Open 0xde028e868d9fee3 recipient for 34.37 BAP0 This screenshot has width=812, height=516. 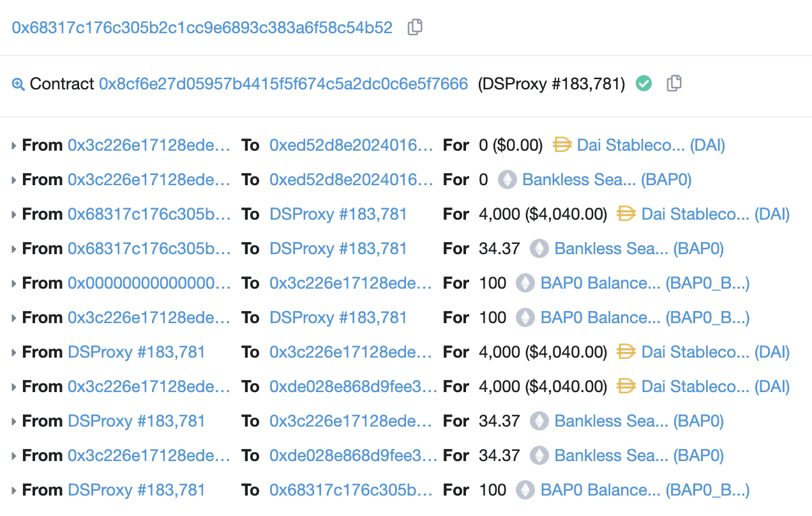pyautogui.click(x=353, y=456)
